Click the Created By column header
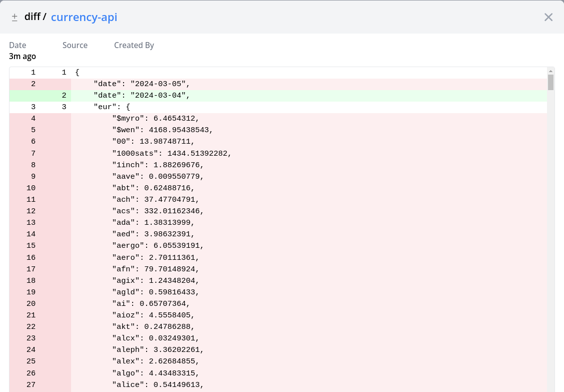The width and height of the screenshot is (564, 392). (134, 45)
